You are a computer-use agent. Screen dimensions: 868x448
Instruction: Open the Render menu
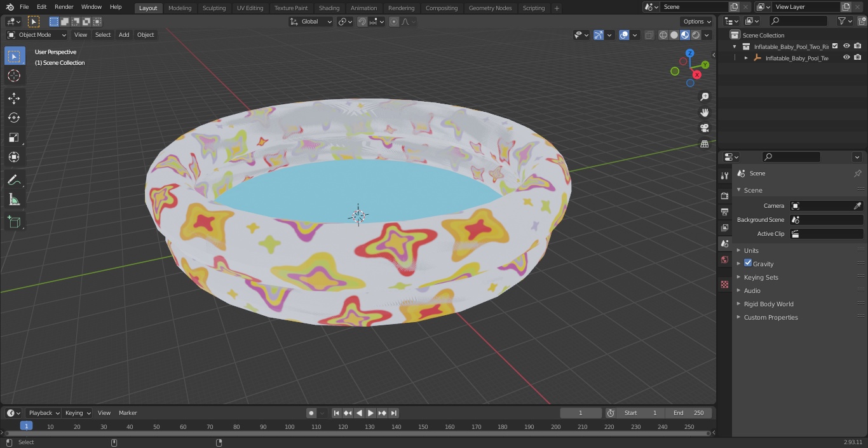coord(64,7)
